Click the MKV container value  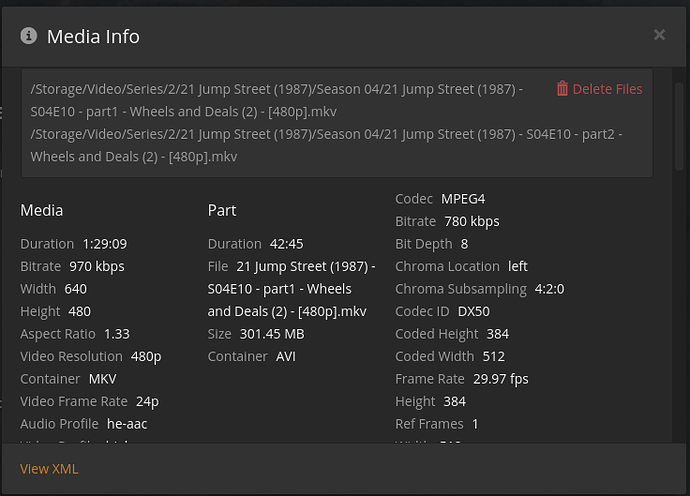(x=104, y=379)
